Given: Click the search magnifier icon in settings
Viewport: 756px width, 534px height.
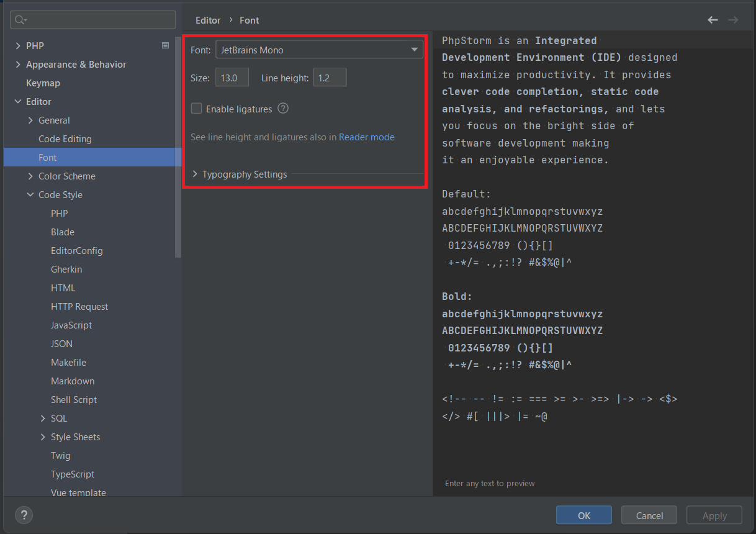Looking at the screenshot, I should tap(20, 20).
